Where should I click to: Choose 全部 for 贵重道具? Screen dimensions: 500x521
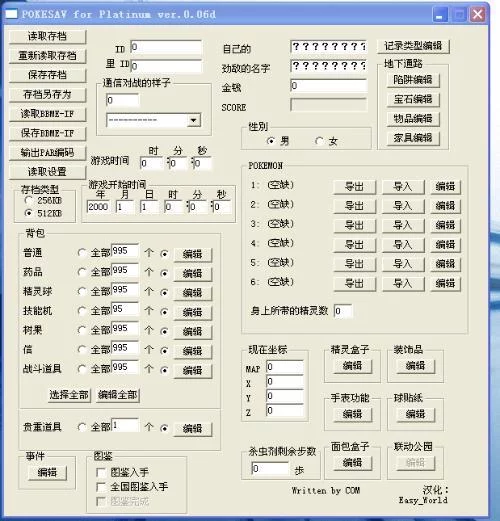click(x=82, y=427)
